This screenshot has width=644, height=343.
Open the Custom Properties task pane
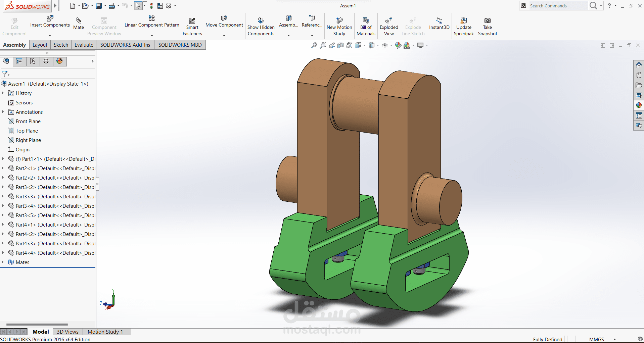coord(639,115)
